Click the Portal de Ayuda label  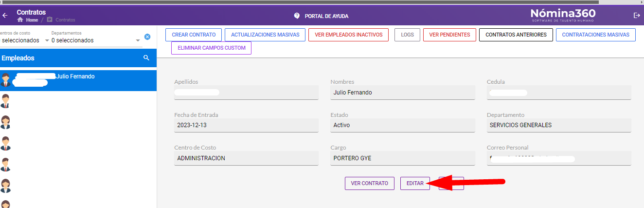pos(326,16)
